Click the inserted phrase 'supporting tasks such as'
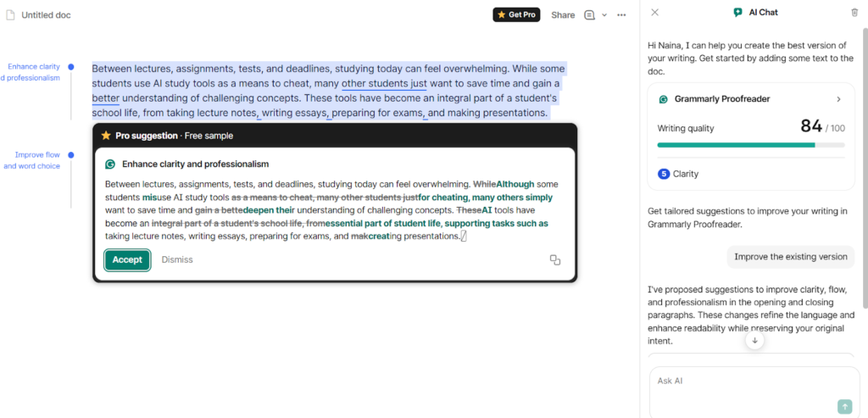The width and height of the screenshot is (868, 418). 497,224
